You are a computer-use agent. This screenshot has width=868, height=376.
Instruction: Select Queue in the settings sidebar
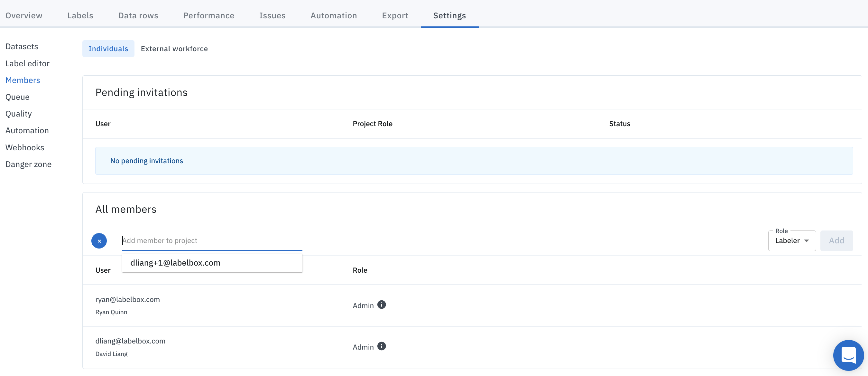point(17,97)
